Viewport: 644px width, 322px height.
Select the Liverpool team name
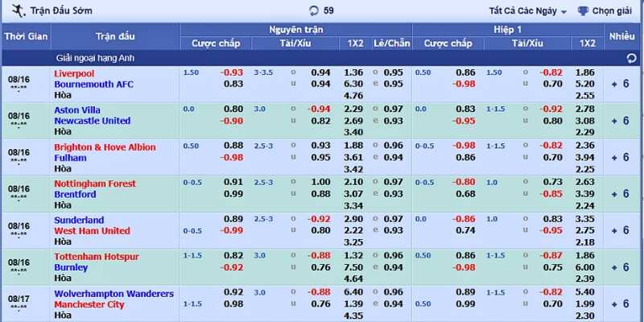pos(74,73)
